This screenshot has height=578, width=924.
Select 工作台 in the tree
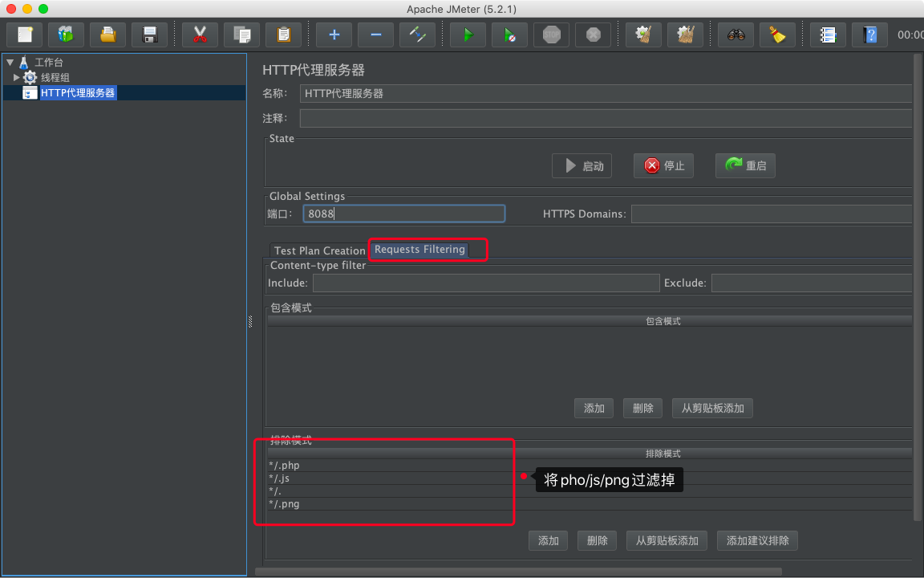coord(48,62)
